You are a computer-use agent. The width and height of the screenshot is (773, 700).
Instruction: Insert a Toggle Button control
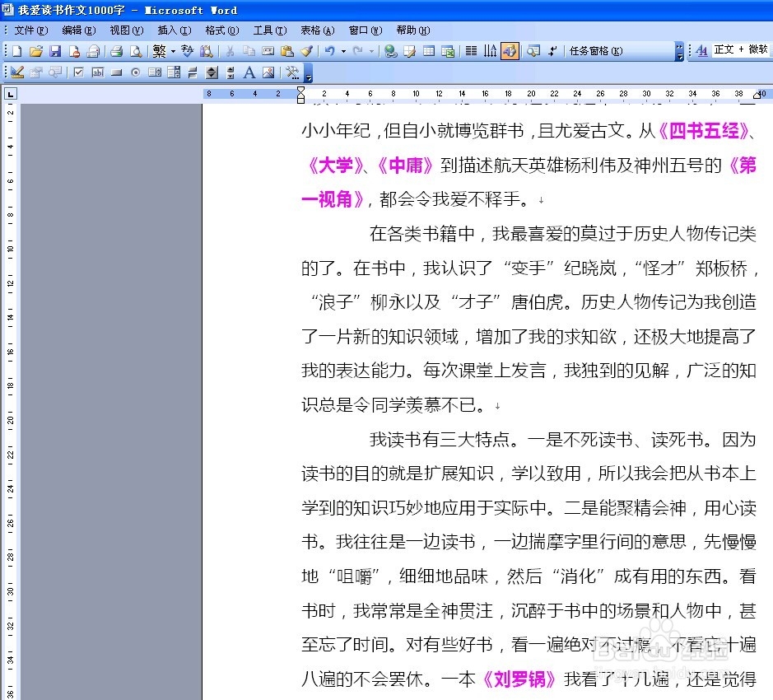[x=193, y=72]
